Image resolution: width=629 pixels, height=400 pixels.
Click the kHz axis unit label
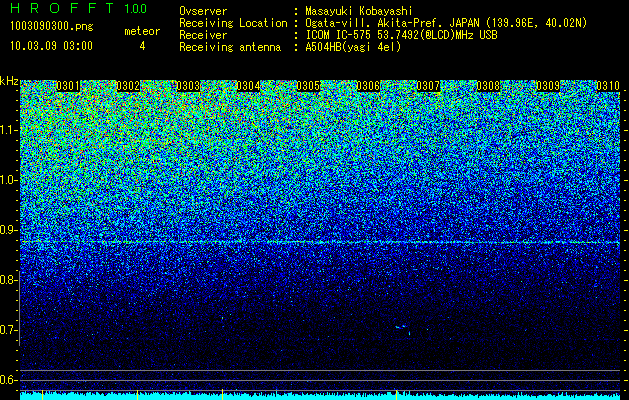(9, 82)
